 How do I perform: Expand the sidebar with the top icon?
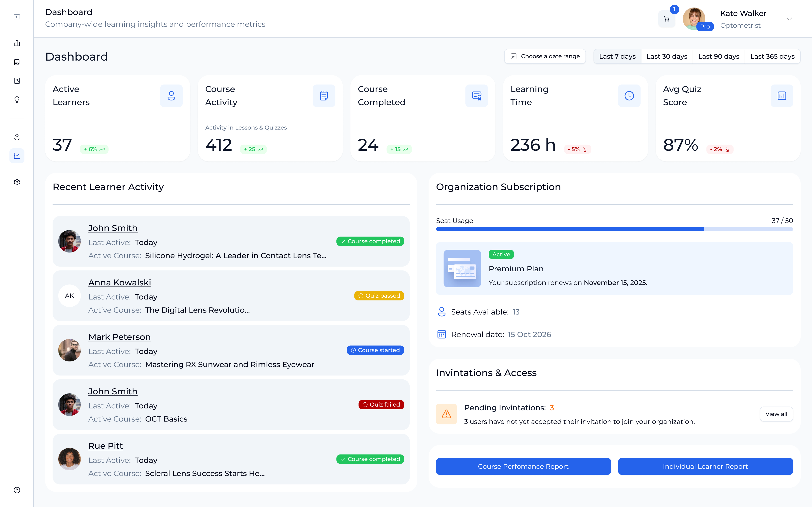pyautogui.click(x=17, y=17)
